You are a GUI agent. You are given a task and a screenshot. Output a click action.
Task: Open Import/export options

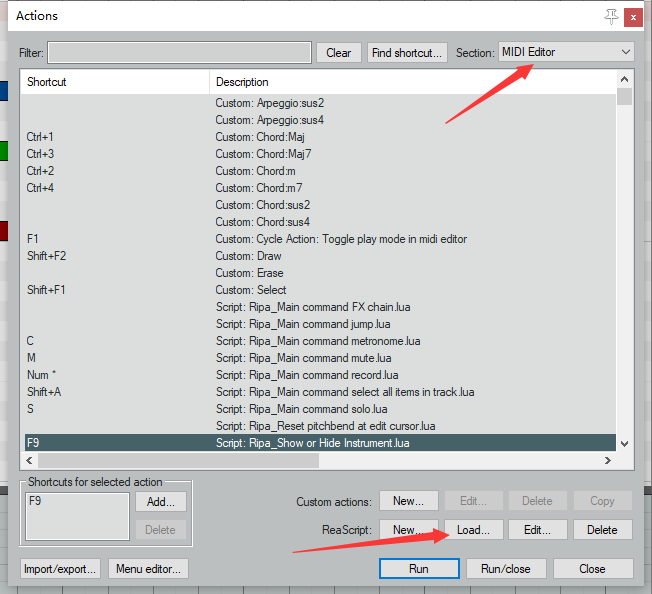60,569
